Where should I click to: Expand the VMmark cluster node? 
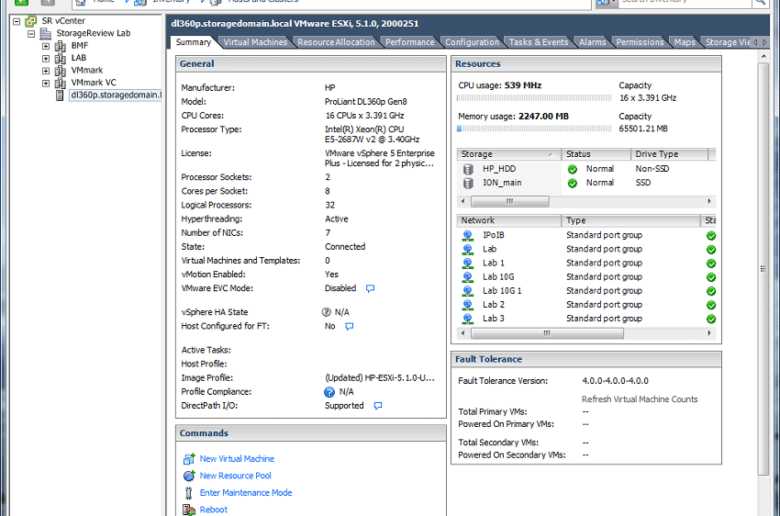pyautogui.click(x=46, y=71)
